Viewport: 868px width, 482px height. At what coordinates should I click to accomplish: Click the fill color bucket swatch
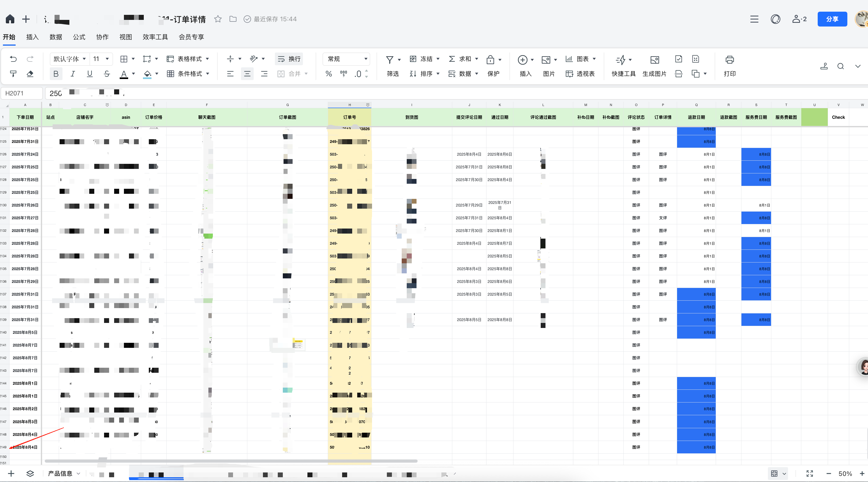147,74
